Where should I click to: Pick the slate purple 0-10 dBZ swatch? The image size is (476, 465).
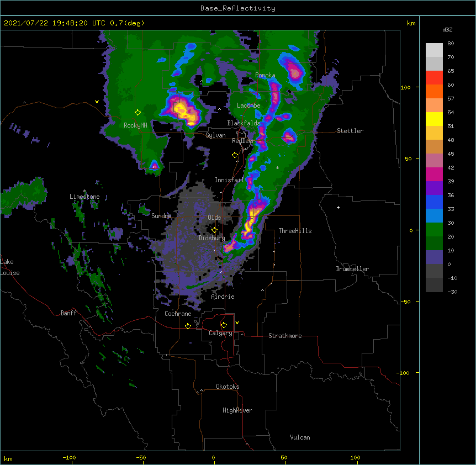[434, 257]
